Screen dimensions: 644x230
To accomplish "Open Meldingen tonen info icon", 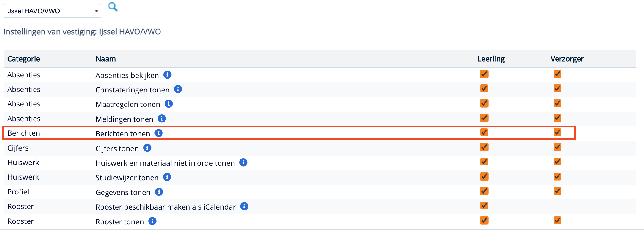I will coord(162,119).
